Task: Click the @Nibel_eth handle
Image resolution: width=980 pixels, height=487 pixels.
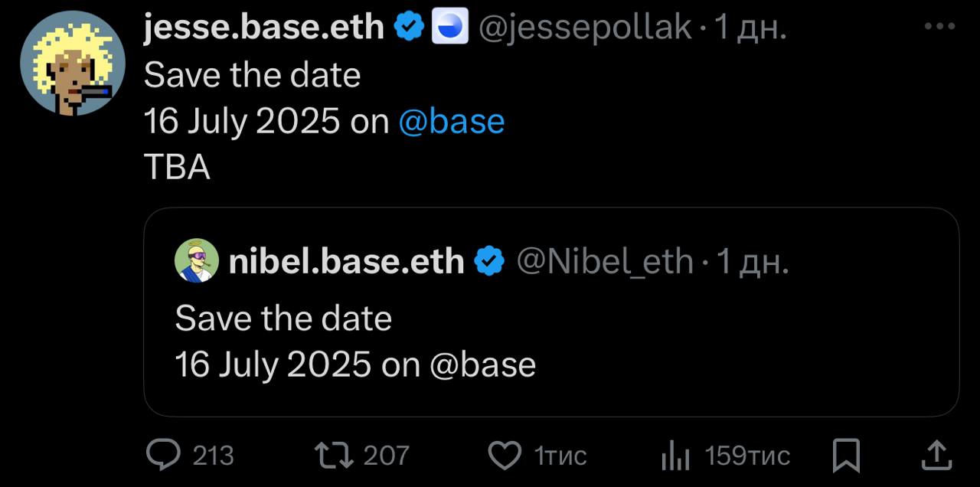Action: point(605,263)
